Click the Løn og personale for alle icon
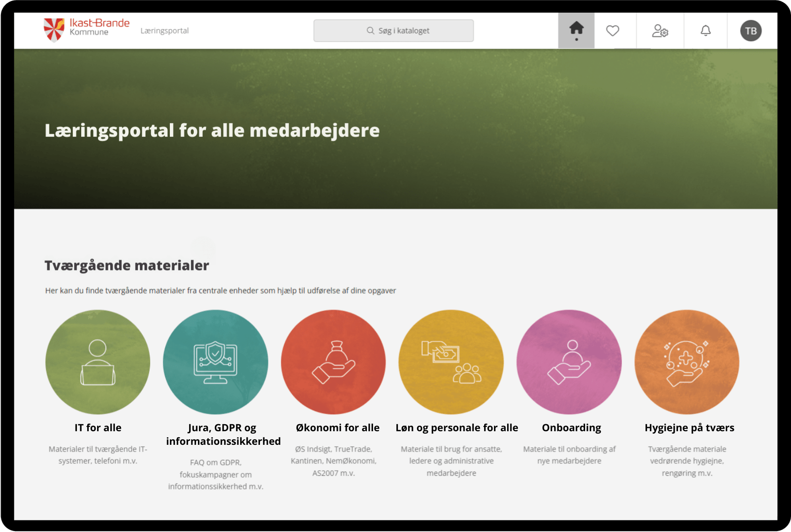791x532 pixels. [x=451, y=362]
